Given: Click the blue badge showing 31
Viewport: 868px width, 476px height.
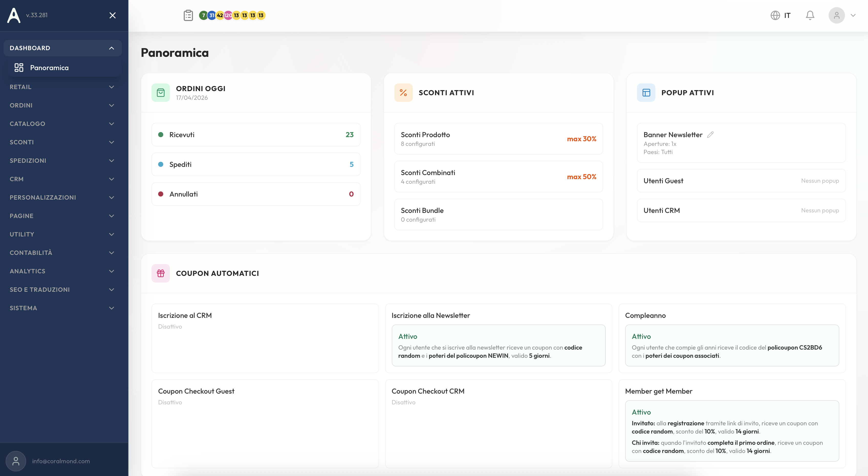Looking at the screenshot, I should pyautogui.click(x=212, y=15).
